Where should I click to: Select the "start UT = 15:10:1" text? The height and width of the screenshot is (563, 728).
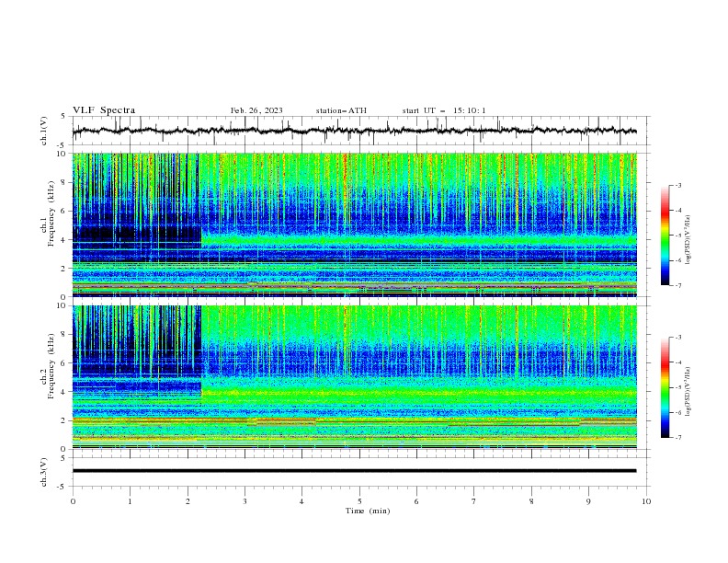tap(444, 110)
